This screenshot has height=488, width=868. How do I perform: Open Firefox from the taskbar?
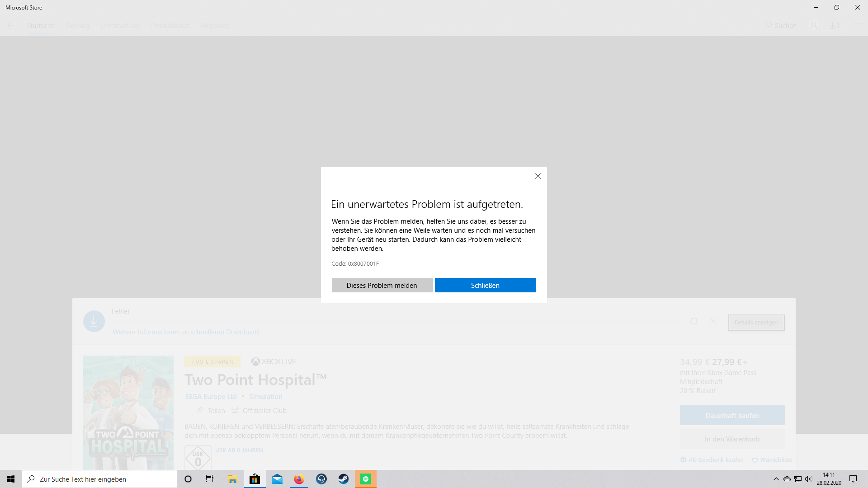point(299,479)
